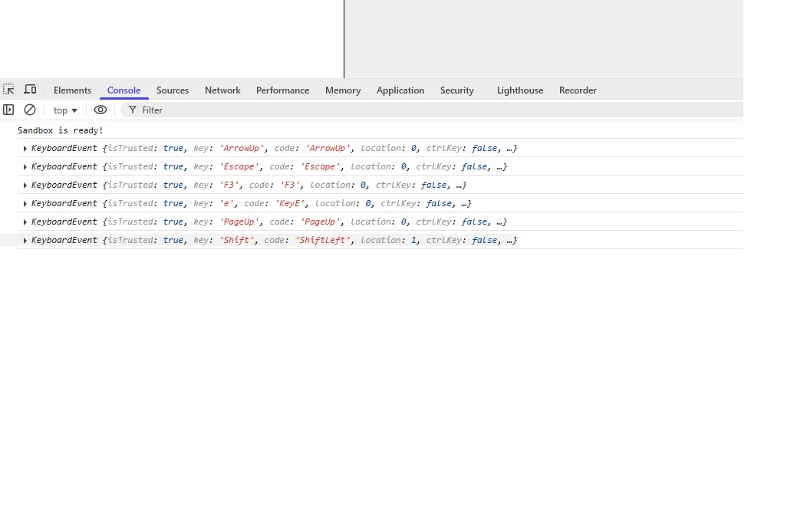
Task: Open the Sources tab
Action: (x=173, y=90)
